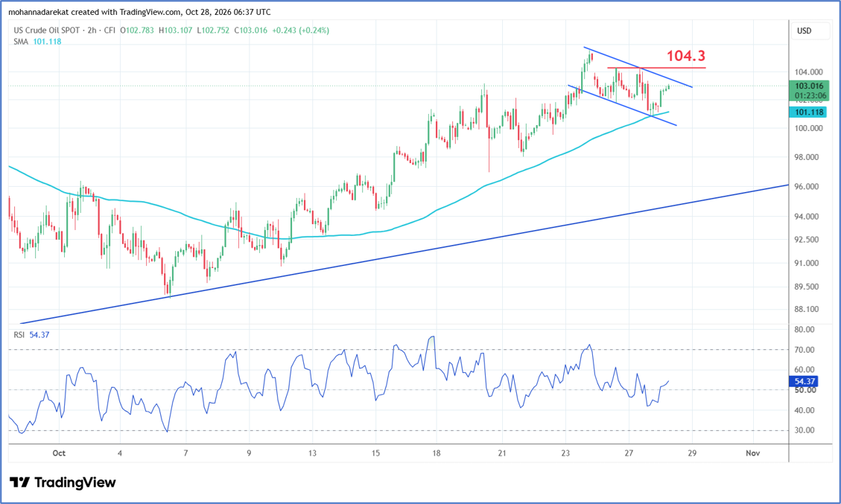Click the 96.000 price axis label
841x504 pixels.
(806, 187)
